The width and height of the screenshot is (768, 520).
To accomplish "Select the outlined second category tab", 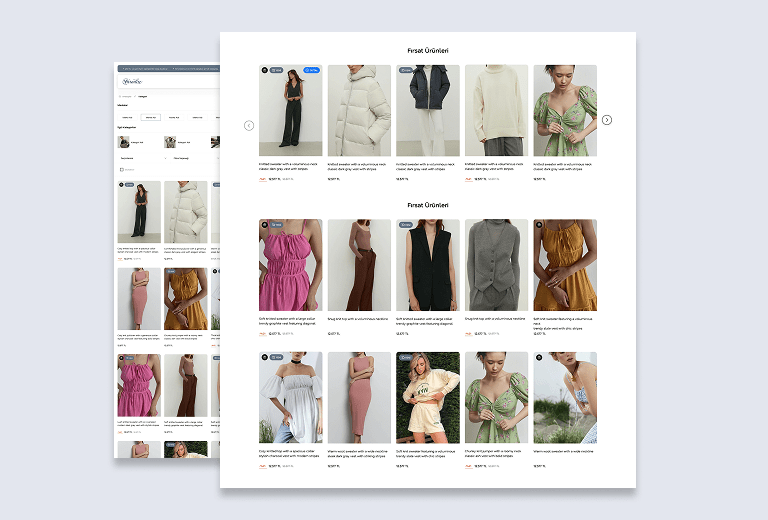I will pyautogui.click(x=150, y=118).
